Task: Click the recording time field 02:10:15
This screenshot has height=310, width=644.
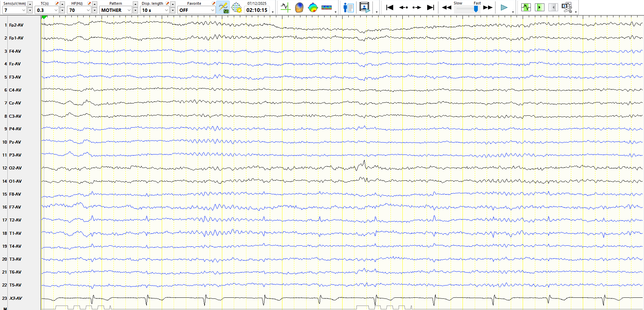Action: click(x=257, y=10)
